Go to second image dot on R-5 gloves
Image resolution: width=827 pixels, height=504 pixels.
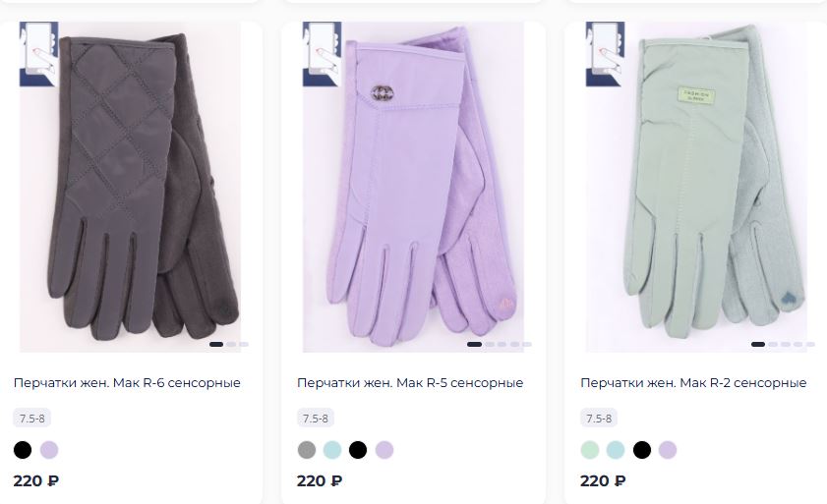(490, 344)
